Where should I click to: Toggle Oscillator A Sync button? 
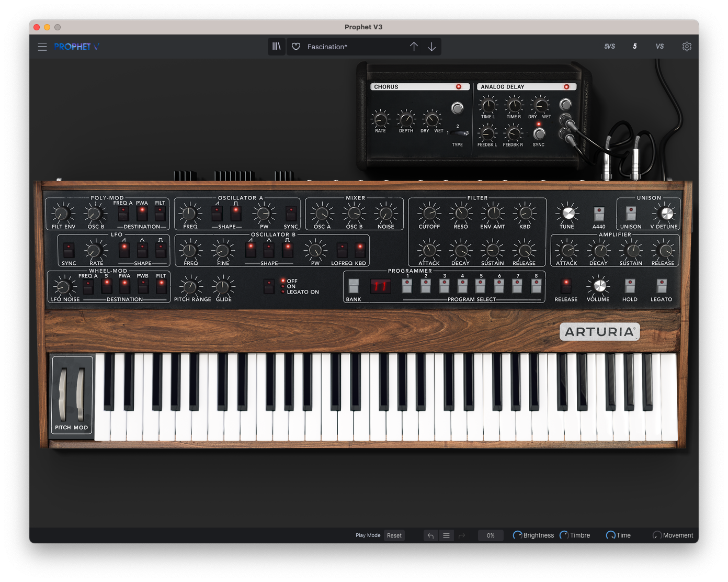click(291, 213)
